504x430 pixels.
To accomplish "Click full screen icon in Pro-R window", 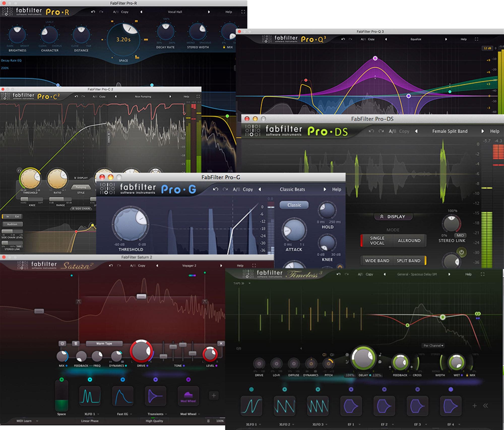I will 243,12.
